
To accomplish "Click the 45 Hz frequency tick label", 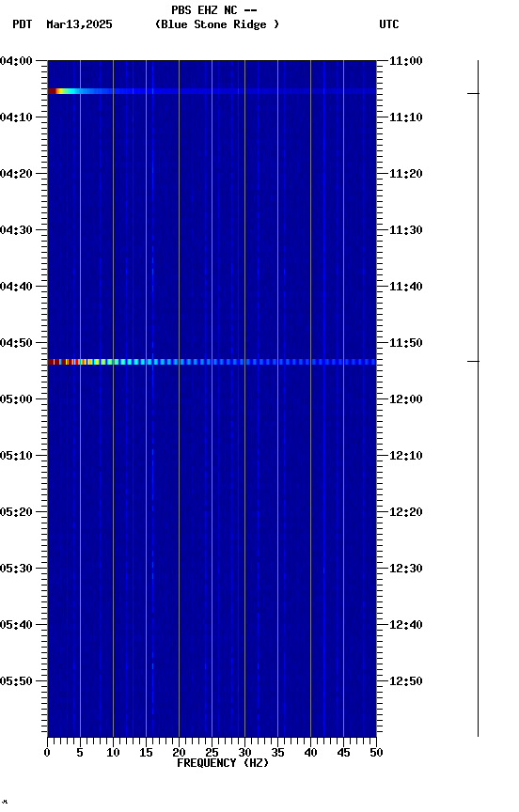I will pos(343,753).
